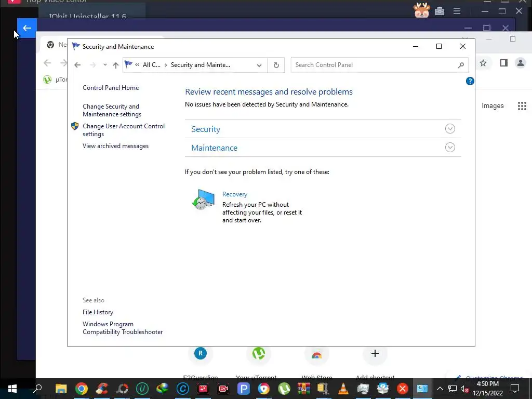
Task: Open Change User Account Control settings
Action: (124, 130)
